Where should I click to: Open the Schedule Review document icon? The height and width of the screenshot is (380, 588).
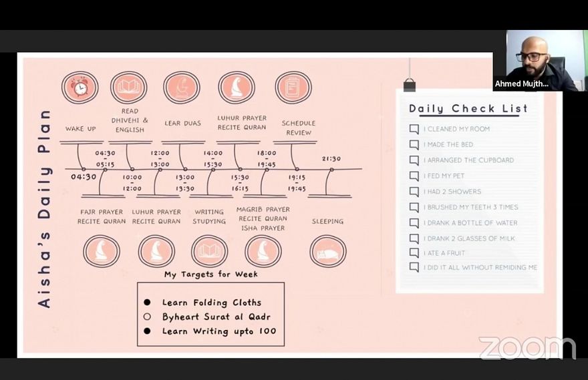293,87
